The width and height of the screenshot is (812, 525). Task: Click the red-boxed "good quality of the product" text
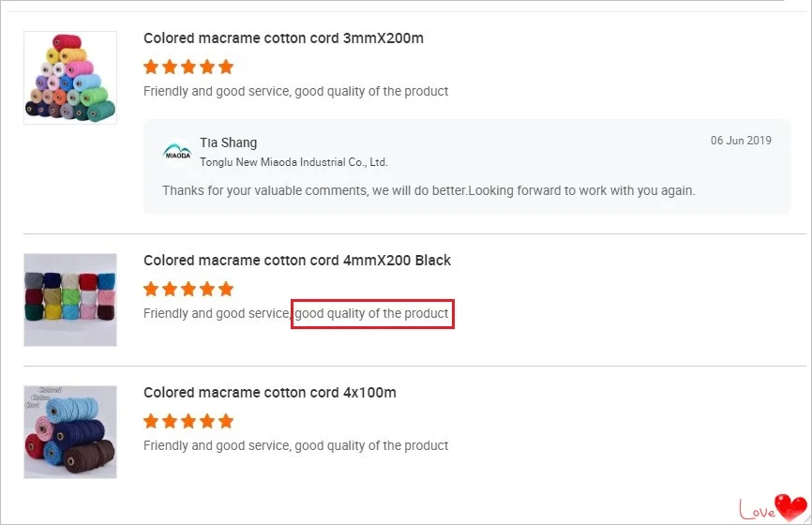pos(372,313)
